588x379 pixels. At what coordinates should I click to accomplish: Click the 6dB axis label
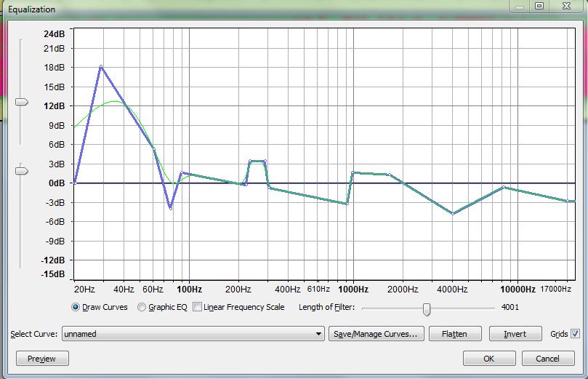click(57, 145)
